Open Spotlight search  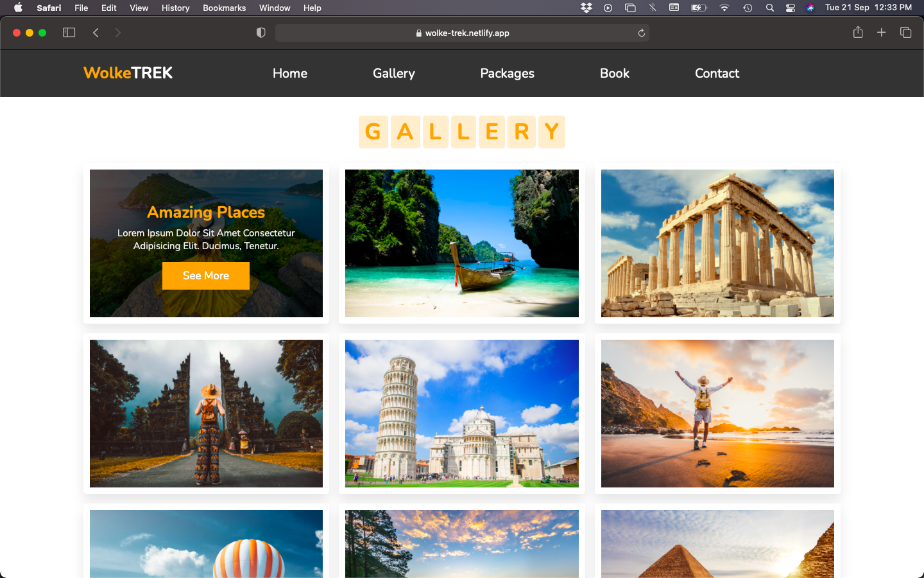click(x=769, y=8)
